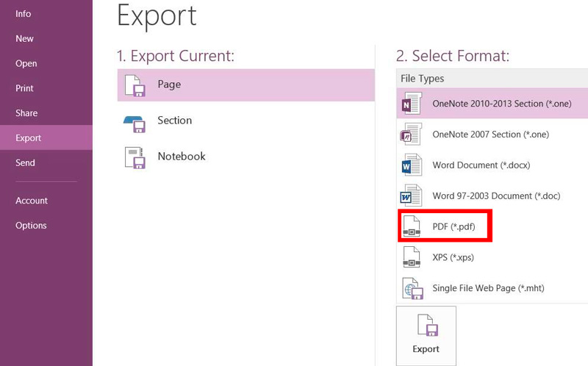Go to Send in the sidebar
This screenshot has height=366, width=588.
26,163
